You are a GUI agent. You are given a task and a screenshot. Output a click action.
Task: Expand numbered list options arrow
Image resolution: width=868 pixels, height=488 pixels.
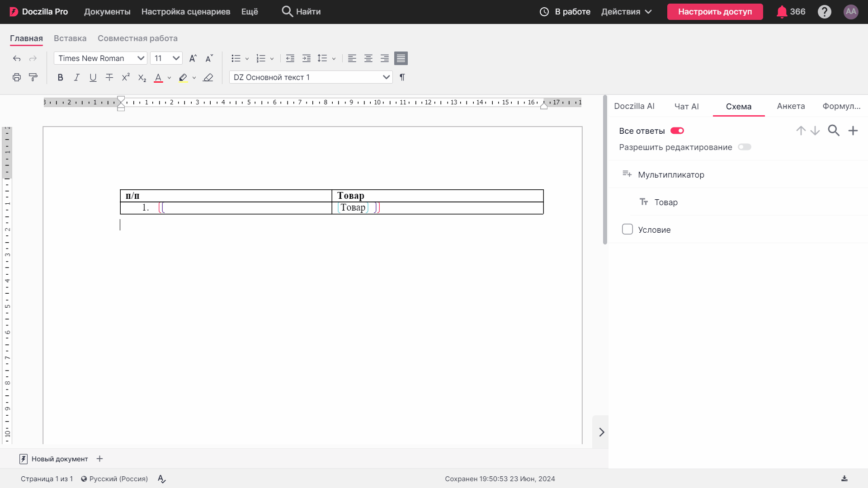[x=272, y=59]
